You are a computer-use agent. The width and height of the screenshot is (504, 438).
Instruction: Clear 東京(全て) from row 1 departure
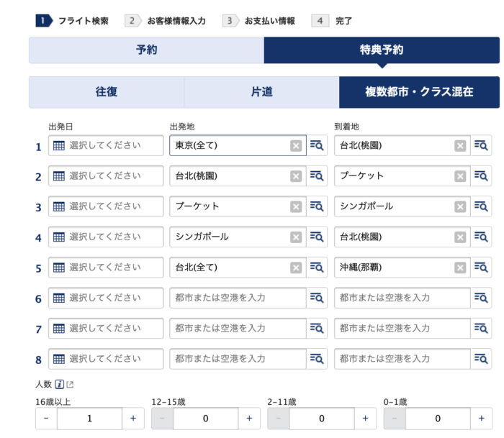pos(296,146)
